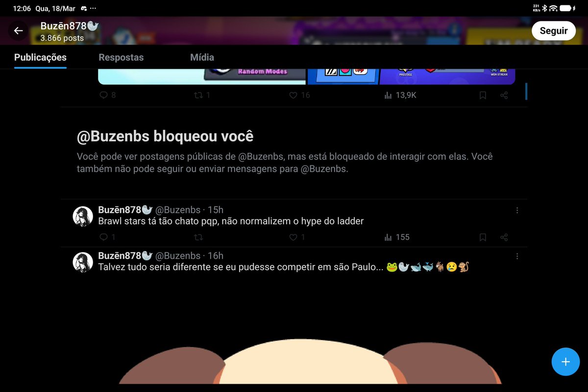Repost the 'Brawl stars tá tão chato' post
Viewport: 588px width, 392px height.
pyautogui.click(x=198, y=237)
